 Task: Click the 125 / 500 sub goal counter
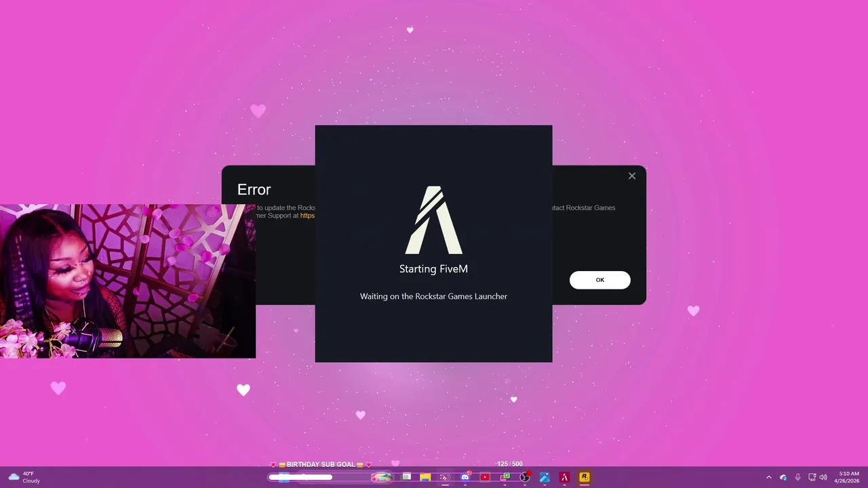tap(509, 464)
